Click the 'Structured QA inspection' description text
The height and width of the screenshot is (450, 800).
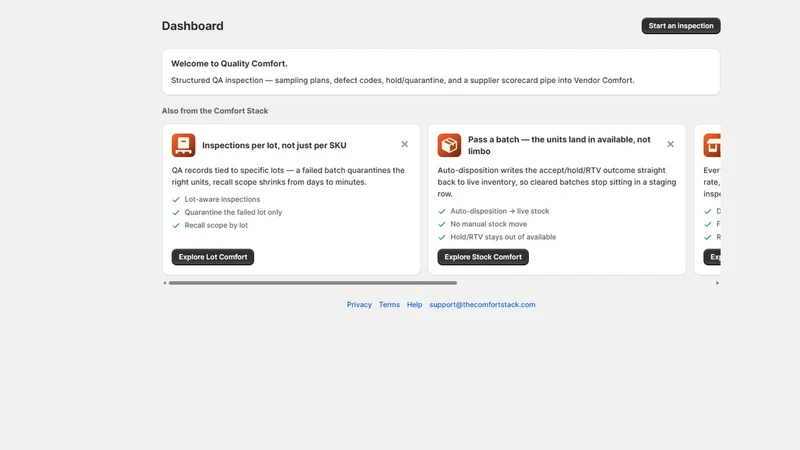coord(403,80)
